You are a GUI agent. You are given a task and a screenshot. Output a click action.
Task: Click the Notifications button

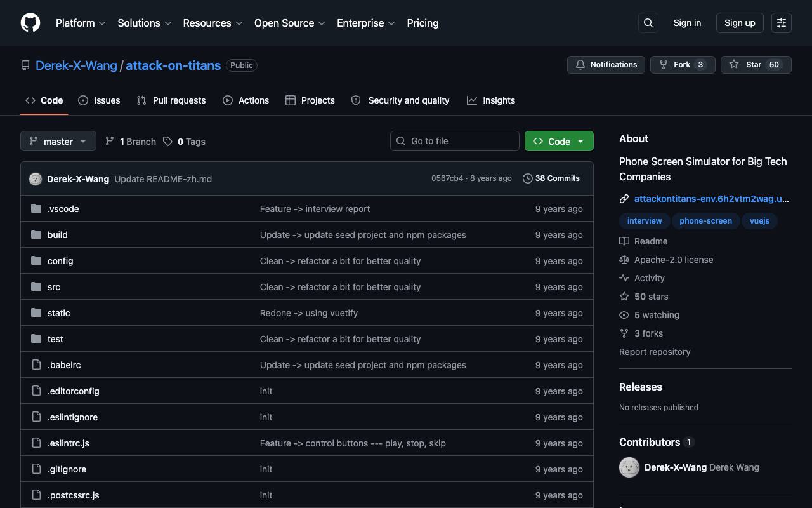coord(606,65)
